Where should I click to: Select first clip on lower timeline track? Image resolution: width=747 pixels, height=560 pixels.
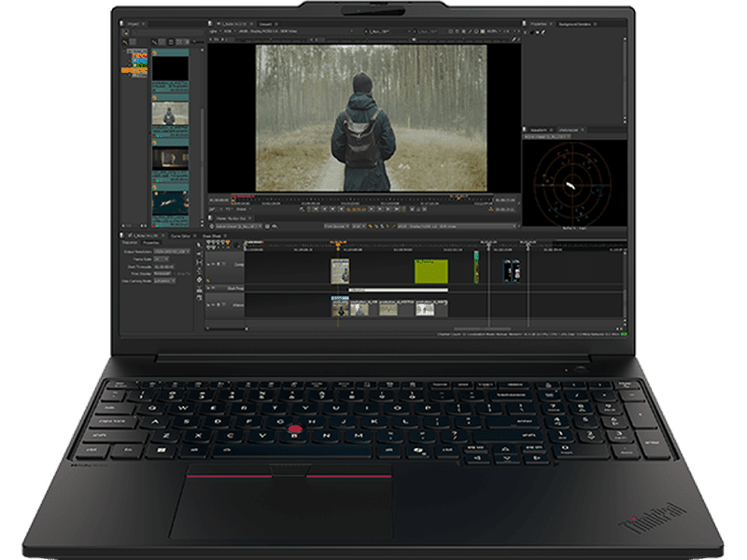click(x=340, y=306)
